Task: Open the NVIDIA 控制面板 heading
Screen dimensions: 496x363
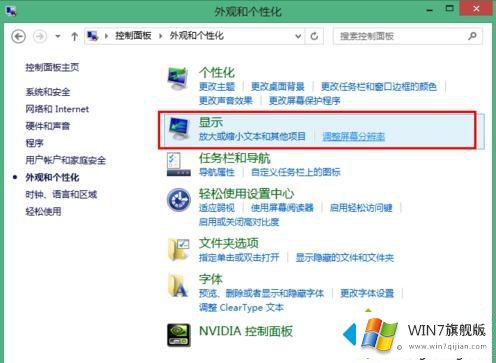Action: pyautogui.click(x=246, y=331)
